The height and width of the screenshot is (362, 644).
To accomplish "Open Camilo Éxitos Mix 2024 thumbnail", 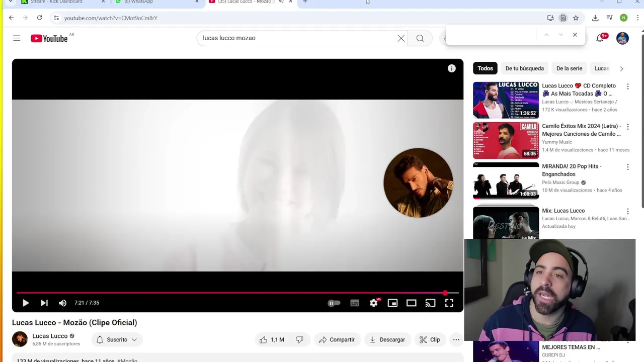I will (506, 140).
